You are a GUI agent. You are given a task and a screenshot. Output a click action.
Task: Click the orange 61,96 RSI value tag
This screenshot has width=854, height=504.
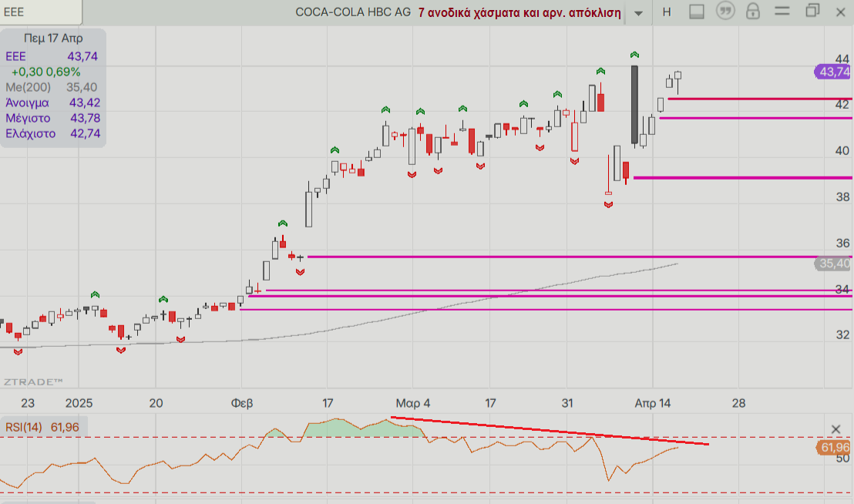click(x=834, y=448)
